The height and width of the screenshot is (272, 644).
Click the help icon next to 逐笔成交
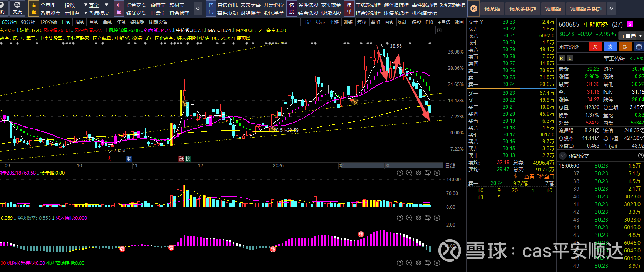(x=641, y=156)
